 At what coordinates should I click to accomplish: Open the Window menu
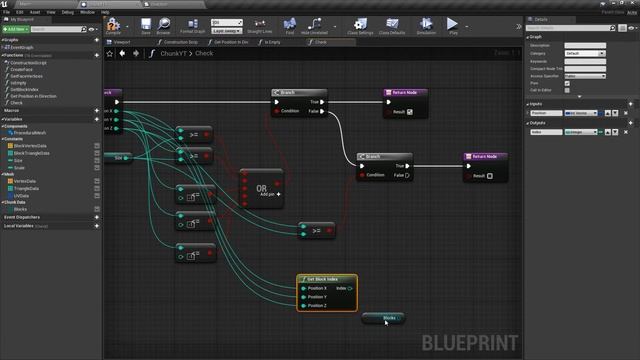pos(87,12)
